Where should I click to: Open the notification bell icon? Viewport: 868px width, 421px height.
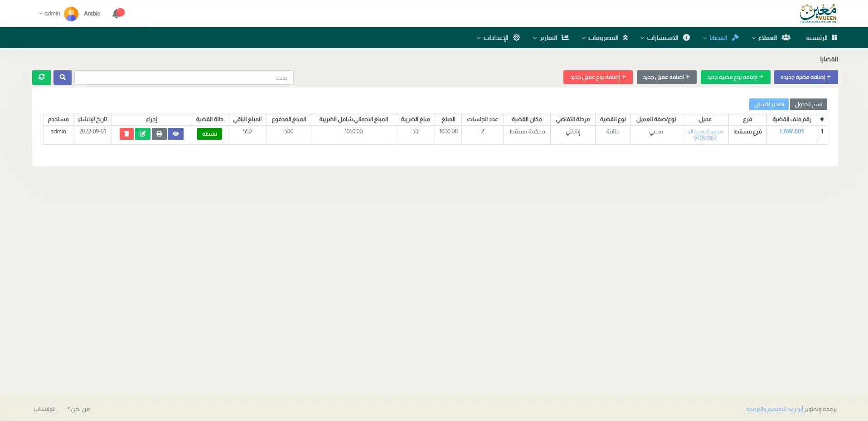coord(118,13)
